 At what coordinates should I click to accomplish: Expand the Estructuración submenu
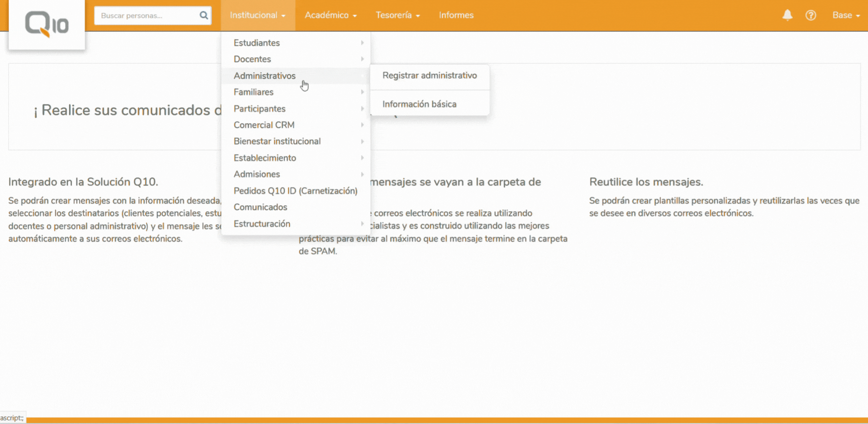click(262, 224)
